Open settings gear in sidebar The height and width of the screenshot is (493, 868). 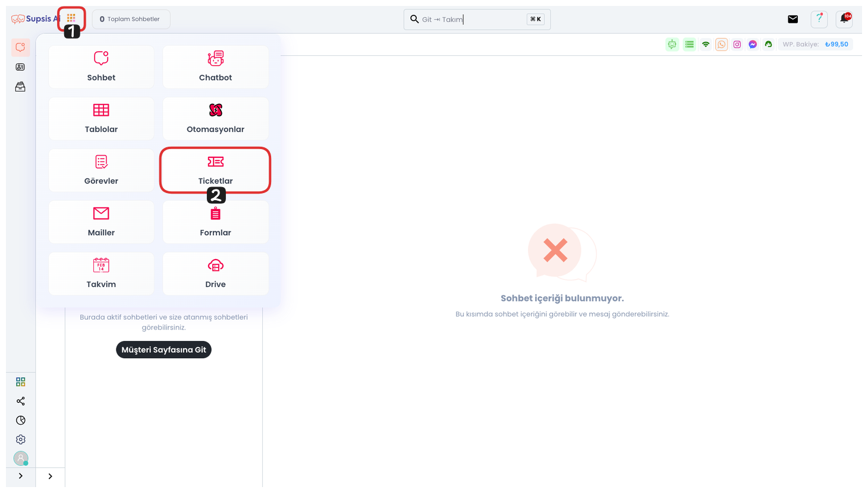tap(21, 440)
